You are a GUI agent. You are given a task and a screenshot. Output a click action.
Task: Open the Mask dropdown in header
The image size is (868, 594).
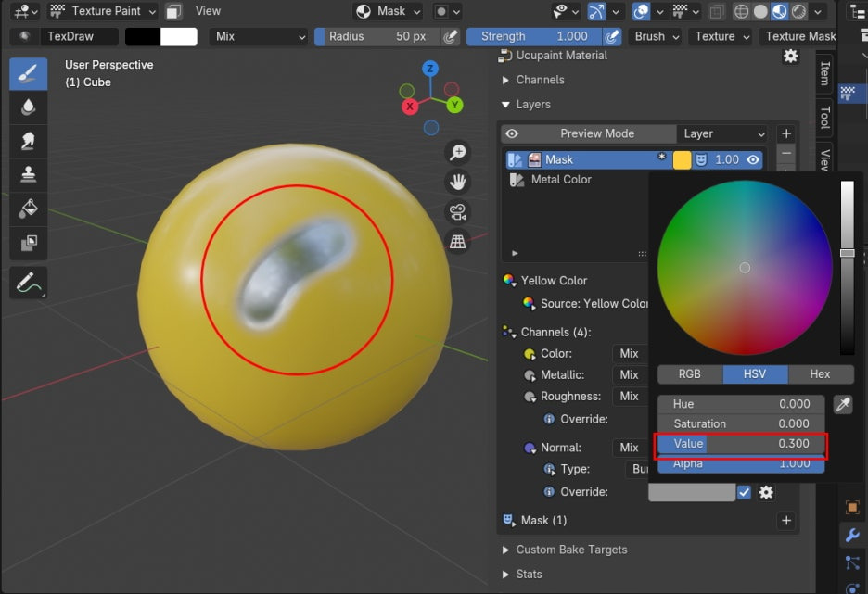click(x=388, y=11)
